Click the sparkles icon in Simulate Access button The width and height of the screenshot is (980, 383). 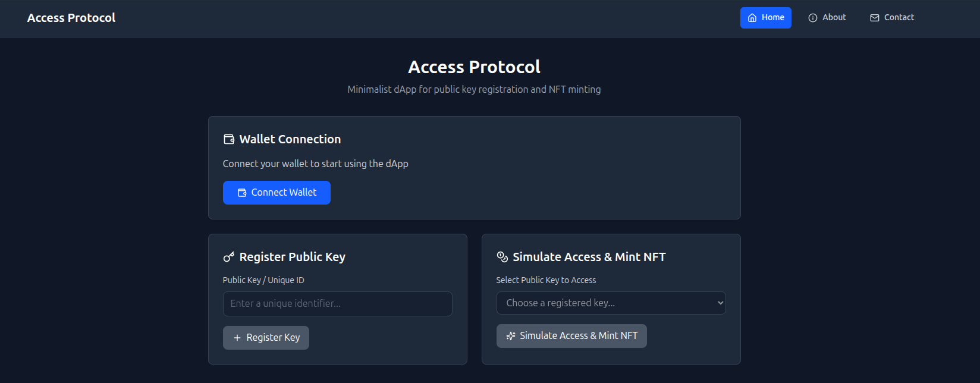click(511, 335)
